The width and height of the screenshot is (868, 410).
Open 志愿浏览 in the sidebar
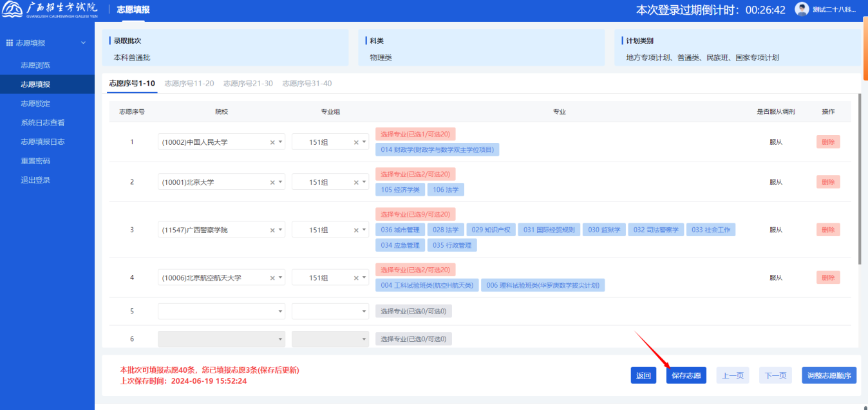[x=35, y=65]
